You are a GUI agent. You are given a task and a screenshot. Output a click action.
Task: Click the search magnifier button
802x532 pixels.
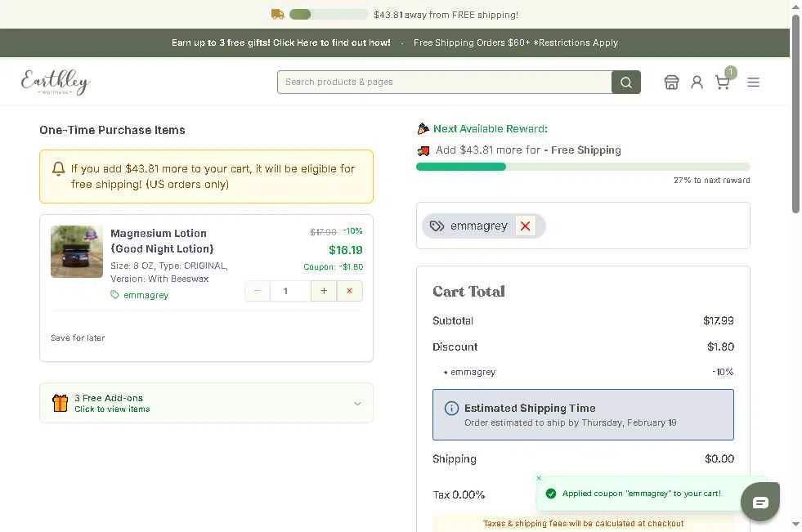click(x=626, y=83)
